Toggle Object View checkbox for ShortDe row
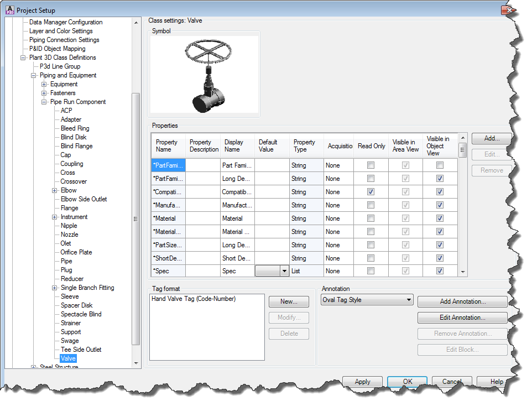Screen dimensions: 532x406 click(440, 258)
